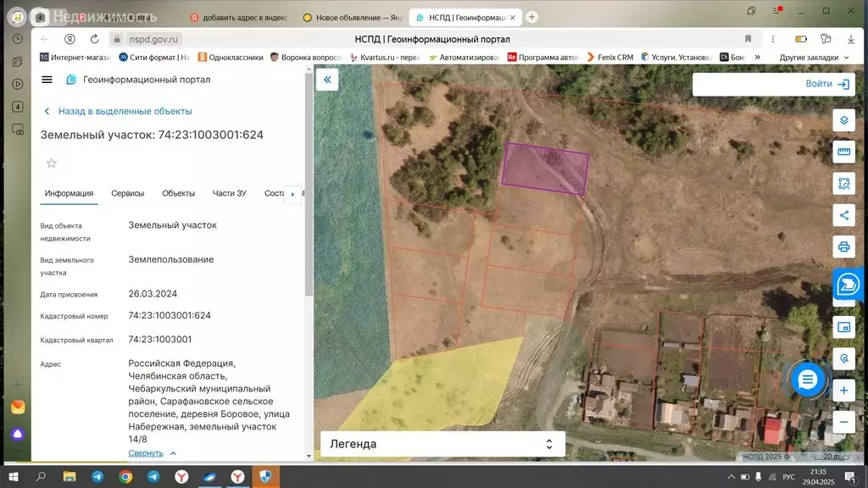Open the Сити формат bookmark

coord(154,58)
